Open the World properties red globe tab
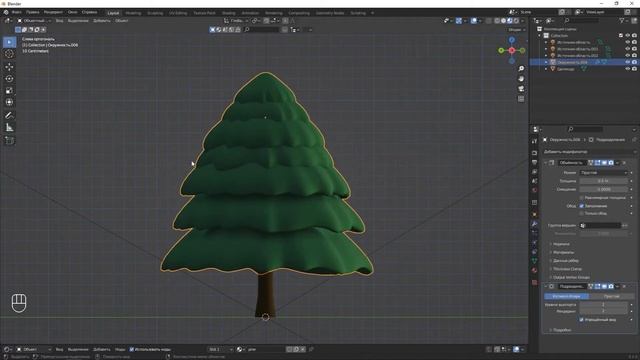 click(x=535, y=190)
